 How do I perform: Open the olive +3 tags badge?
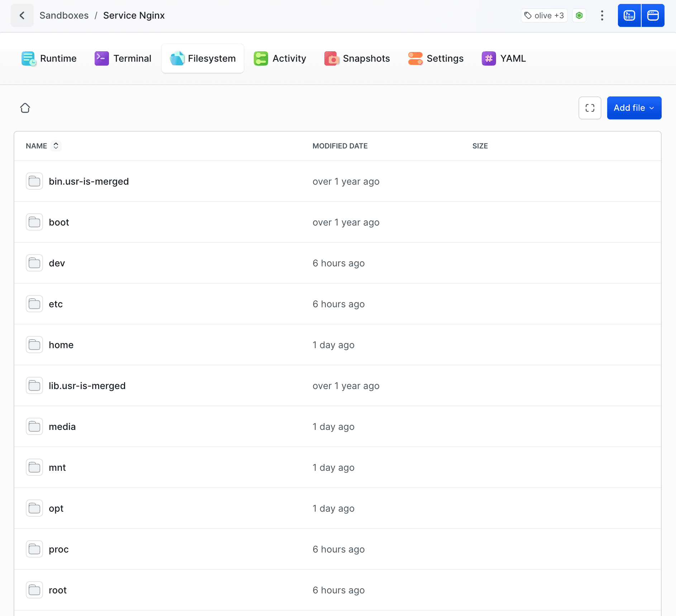[x=544, y=15]
